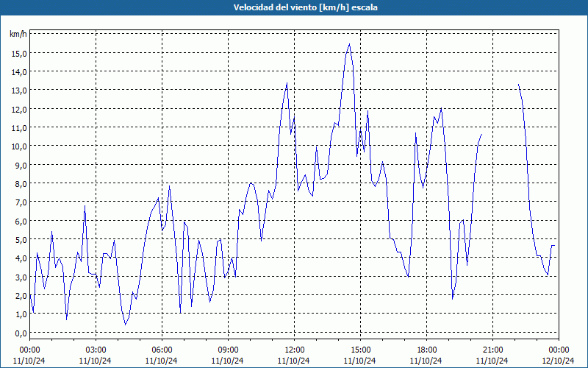Click the 18:00 time axis label
Viewport: 588px width, 368px height.
coord(427,350)
